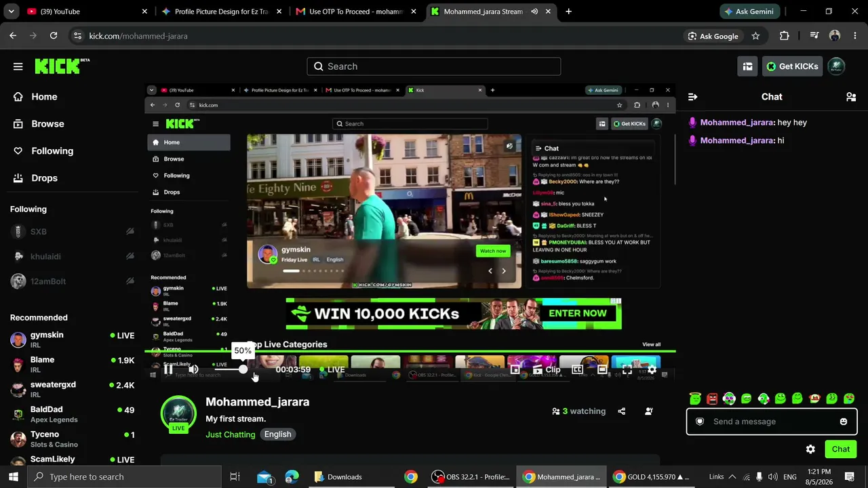
Task: Go back to the previous page
Action: point(13,36)
